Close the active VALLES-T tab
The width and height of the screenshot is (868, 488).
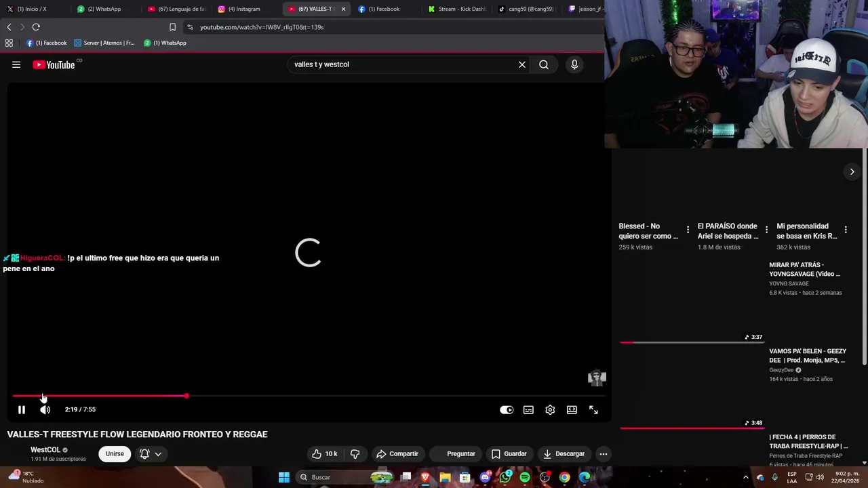click(343, 9)
